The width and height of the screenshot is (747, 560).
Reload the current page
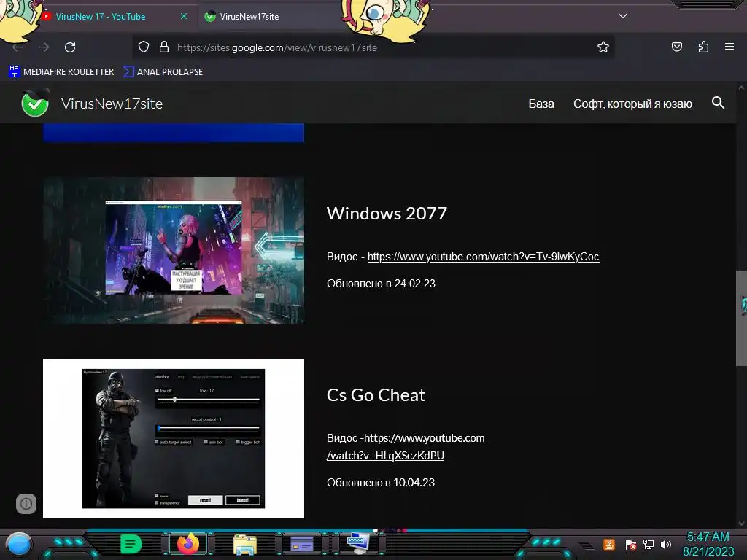(70, 47)
